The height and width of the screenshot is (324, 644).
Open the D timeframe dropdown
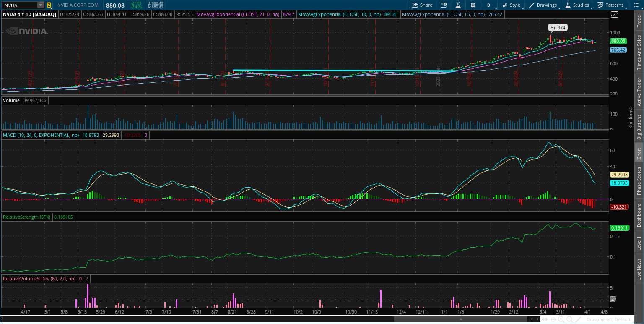488,5
